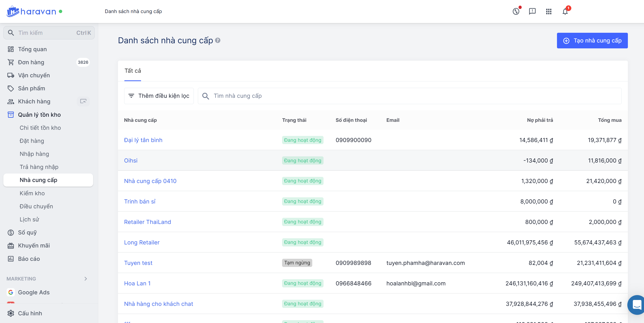Open Cấu hình settings gear
The width and height of the screenshot is (644, 323).
(11, 313)
